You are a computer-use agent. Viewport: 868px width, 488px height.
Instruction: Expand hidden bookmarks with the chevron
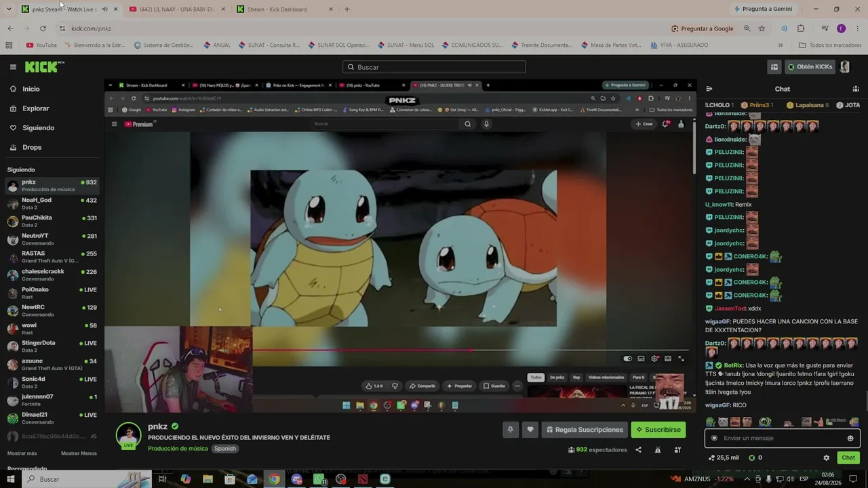[781, 45]
